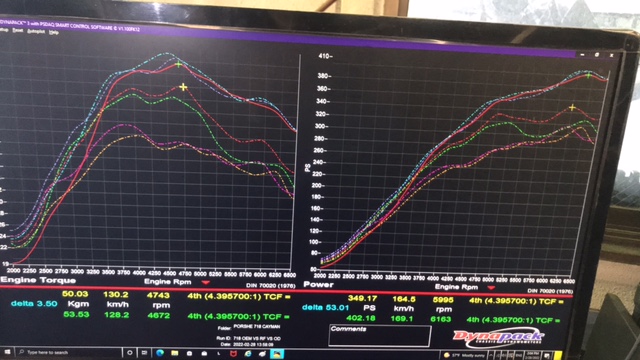Screen dimensions: 640x360
Task: Open the Autopilot menu
Action: point(36,31)
